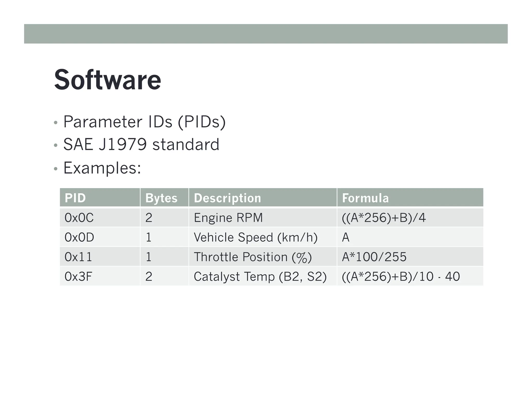Image resolution: width=532 pixels, height=411 pixels.
Task: Click the Throttle Position (%) cell
Action: [x=252, y=257]
